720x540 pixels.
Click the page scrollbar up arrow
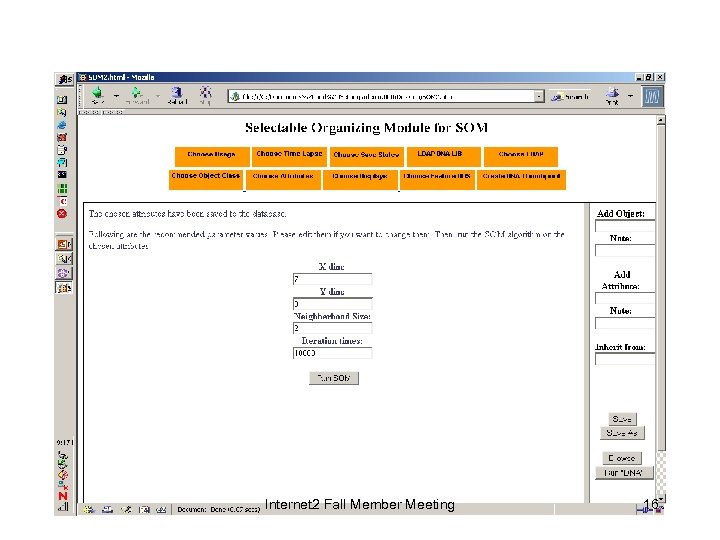pyautogui.click(x=661, y=120)
